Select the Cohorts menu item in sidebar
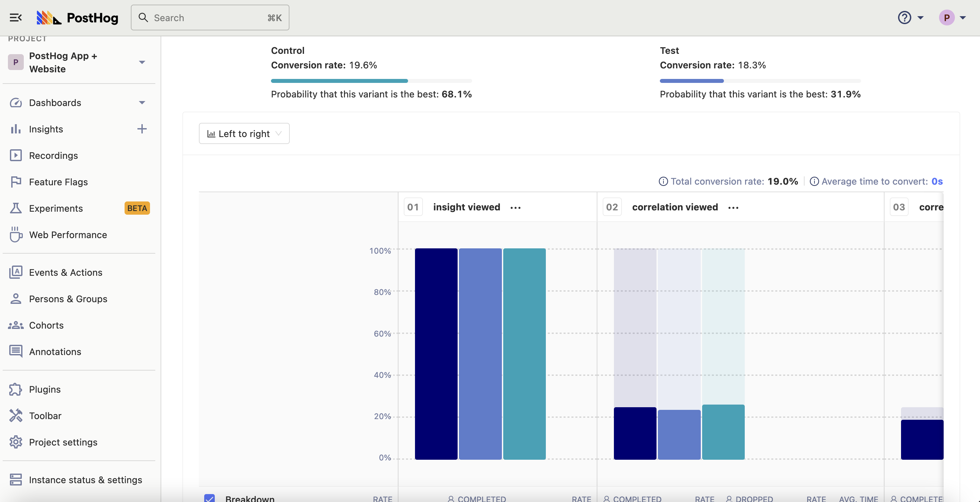The height and width of the screenshot is (502, 980). tap(46, 325)
